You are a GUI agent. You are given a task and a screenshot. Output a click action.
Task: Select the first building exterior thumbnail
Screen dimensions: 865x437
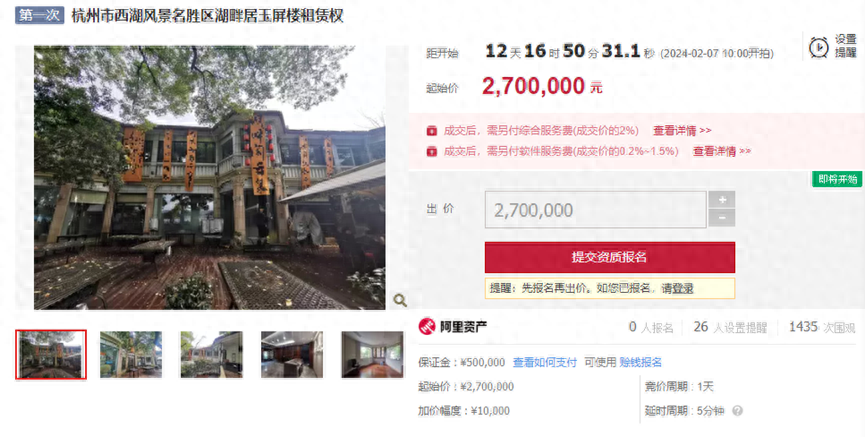[x=51, y=354]
